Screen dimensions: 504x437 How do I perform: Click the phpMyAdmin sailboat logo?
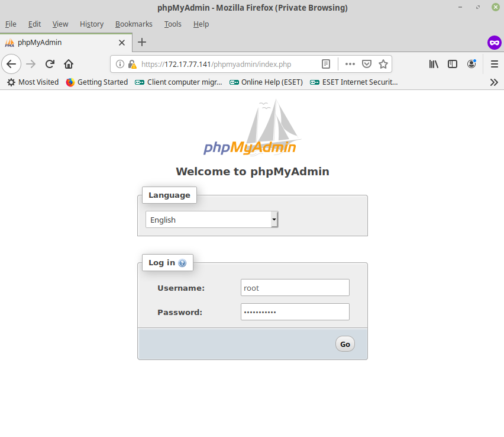click(253, 128)
